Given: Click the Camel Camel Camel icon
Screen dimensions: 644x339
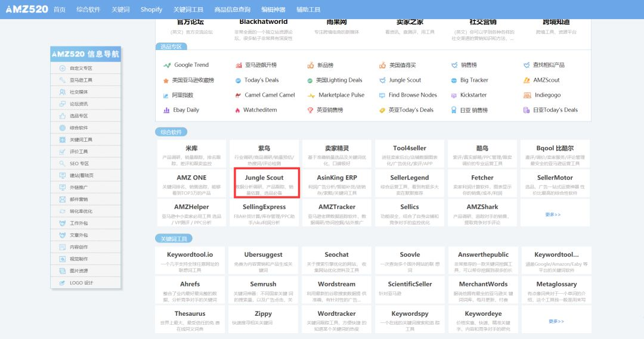Looking at the screenshot, I should [238, 95].
